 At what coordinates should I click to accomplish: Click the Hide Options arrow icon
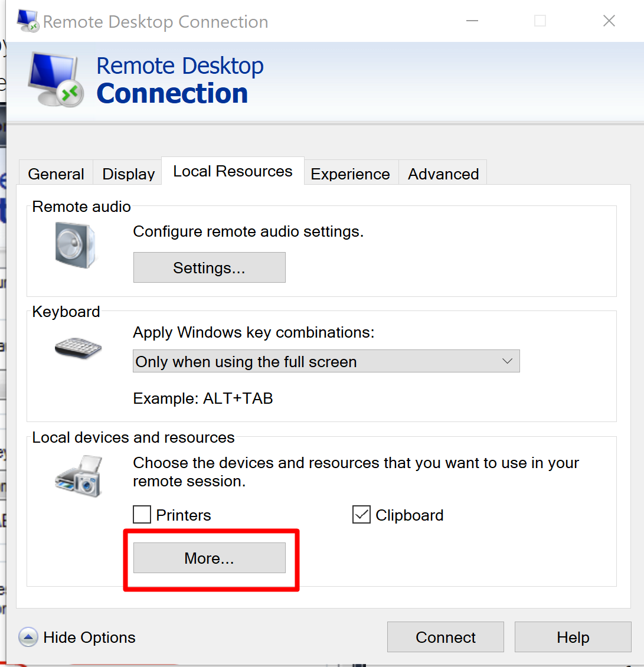[x=28, y=637]
